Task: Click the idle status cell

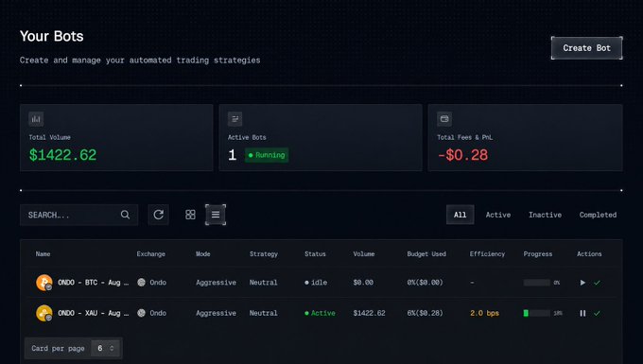Action: (x=316, y=283)
